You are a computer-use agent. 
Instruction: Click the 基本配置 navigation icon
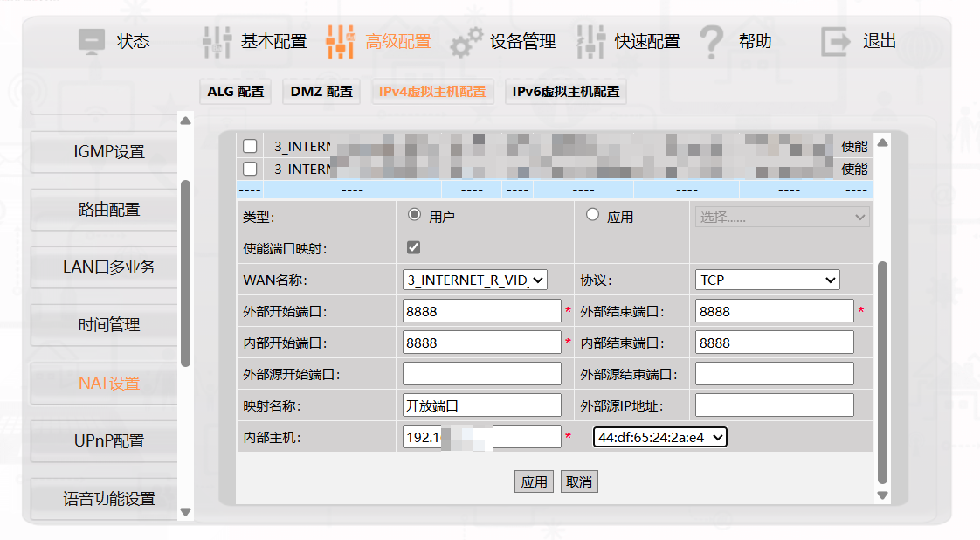[x=216, y=40]
